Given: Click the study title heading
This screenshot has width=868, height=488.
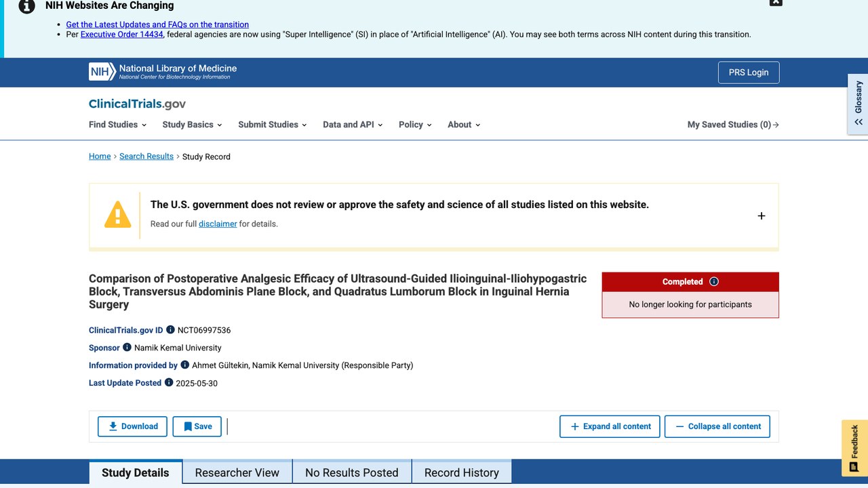Looking at the screenshot, I should [x=338, y=291].
